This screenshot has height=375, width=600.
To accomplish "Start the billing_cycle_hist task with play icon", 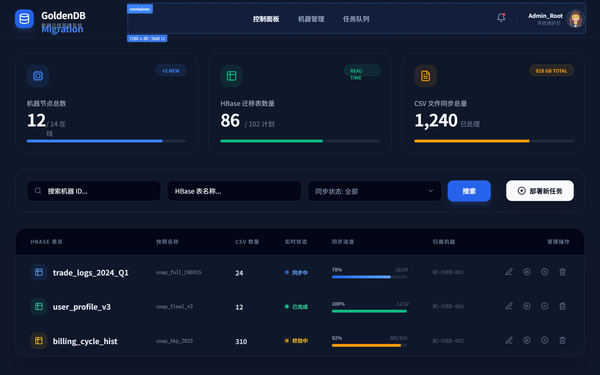I will [527, 340].
